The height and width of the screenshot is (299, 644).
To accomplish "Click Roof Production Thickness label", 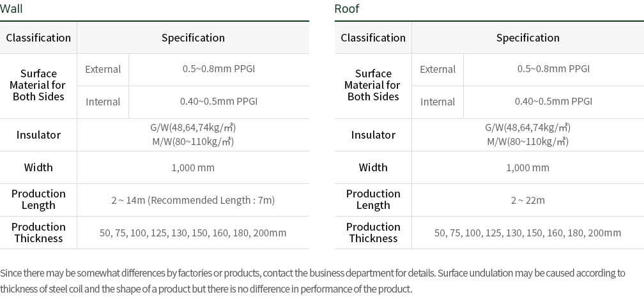I will (x=373, y=233).
